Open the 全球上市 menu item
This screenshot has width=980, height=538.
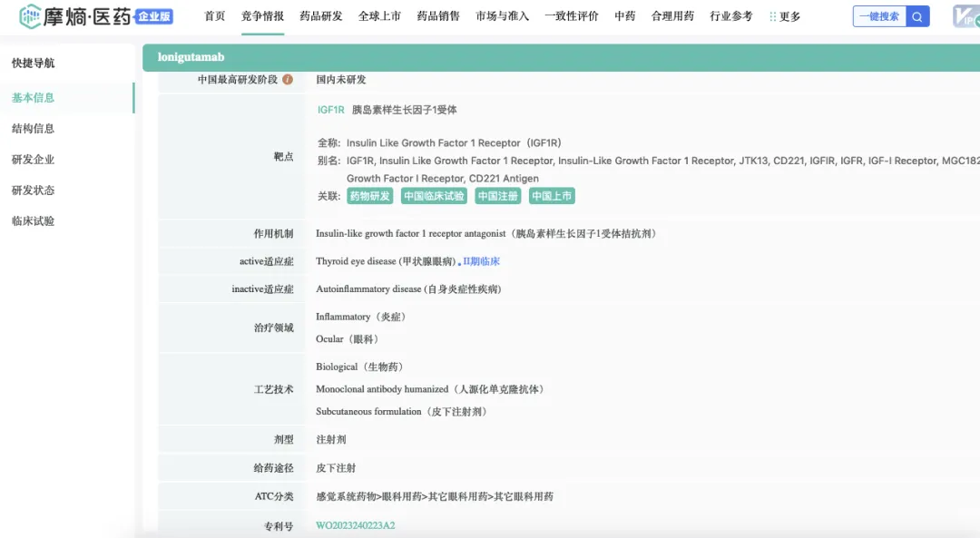tap(379, 16)
